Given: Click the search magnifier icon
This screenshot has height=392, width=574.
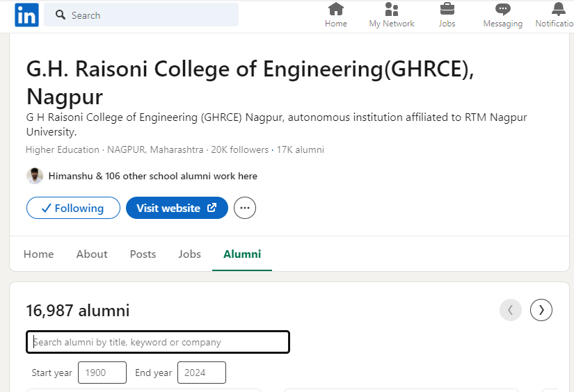Looking at the screenshot, I should 61,15.
